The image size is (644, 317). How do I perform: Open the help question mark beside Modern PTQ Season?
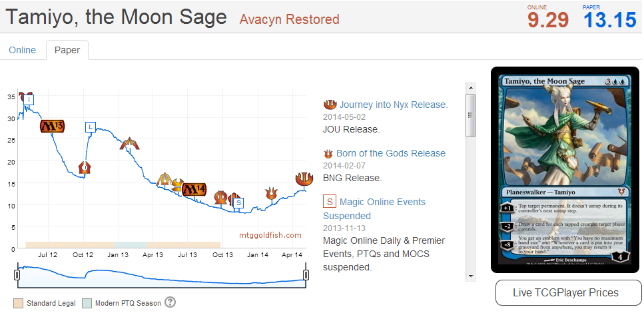[x=170, y=302]
